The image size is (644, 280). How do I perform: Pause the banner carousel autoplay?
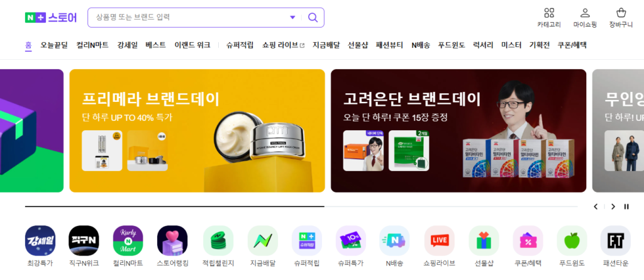coord(626,206)
